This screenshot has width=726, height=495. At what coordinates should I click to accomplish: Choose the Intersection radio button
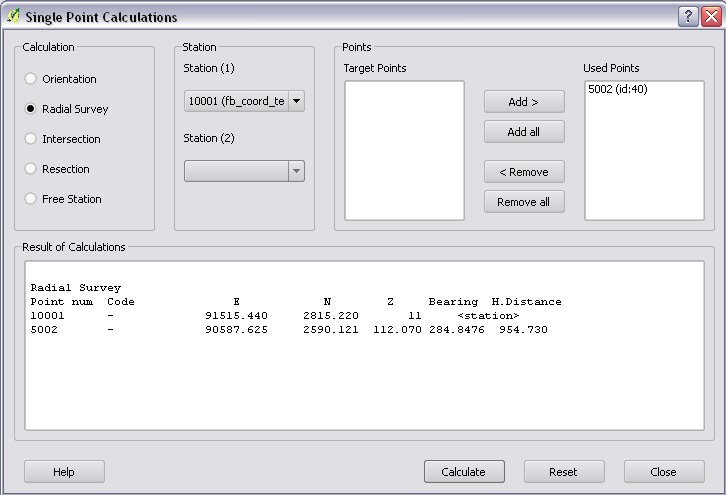pyautogui.click(x=31, y=139)
